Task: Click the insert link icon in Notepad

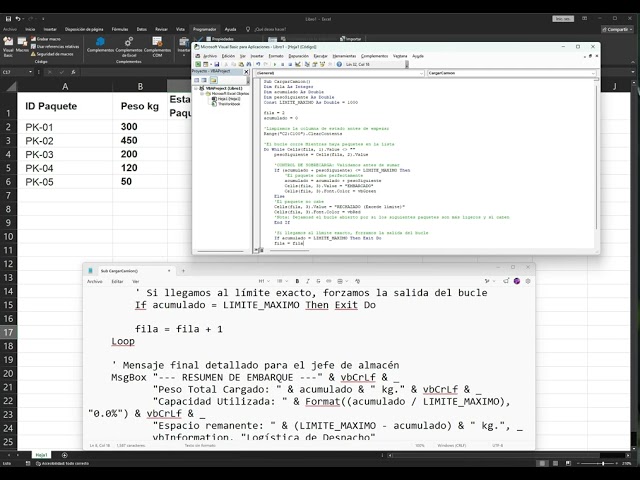Action: [x=329, y=281]
